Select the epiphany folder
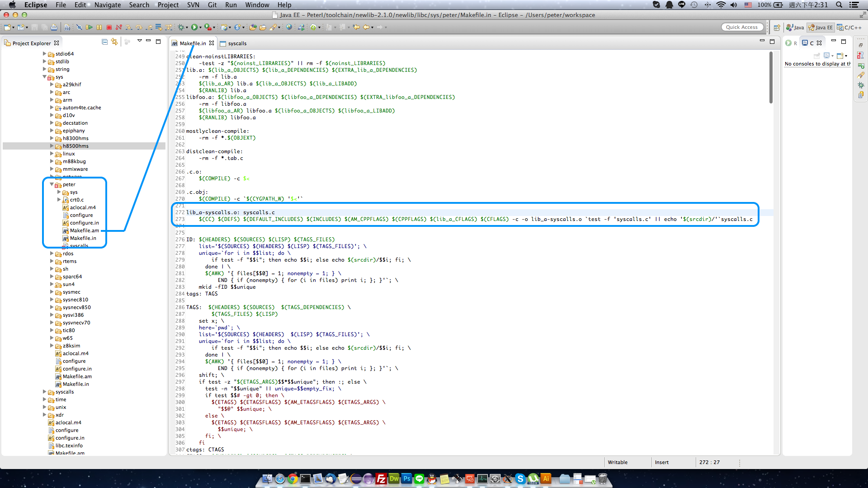Viewport: 868px width, 488px height. (74, 131)
